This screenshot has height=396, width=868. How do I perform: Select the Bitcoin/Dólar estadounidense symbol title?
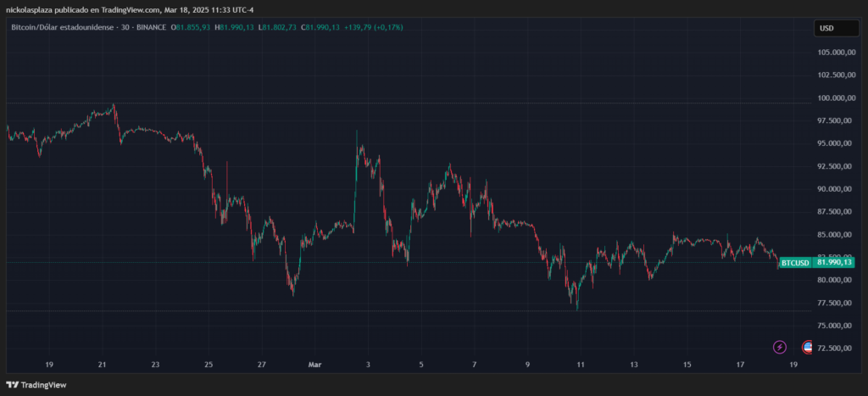pyautogui.click(x=64, y=28)
